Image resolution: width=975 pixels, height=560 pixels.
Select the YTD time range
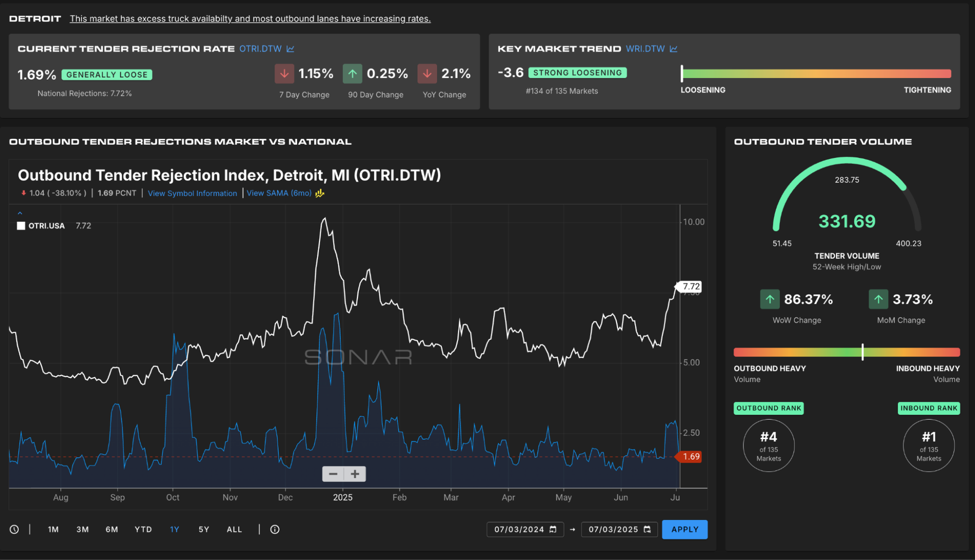(143, 530)
